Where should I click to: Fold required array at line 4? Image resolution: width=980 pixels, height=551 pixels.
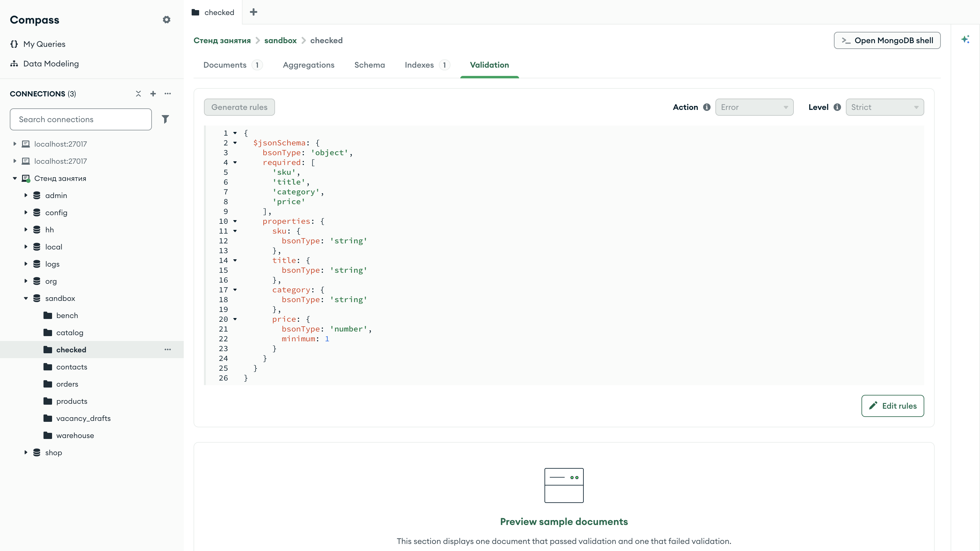pyautogui.click(x=235, y=162)
